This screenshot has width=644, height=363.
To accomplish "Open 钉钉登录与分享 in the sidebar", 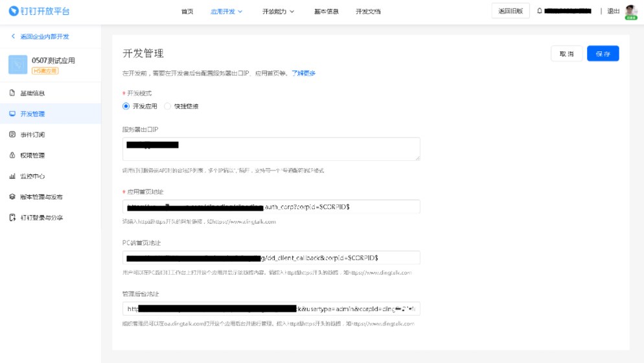I will pos(41,218).
